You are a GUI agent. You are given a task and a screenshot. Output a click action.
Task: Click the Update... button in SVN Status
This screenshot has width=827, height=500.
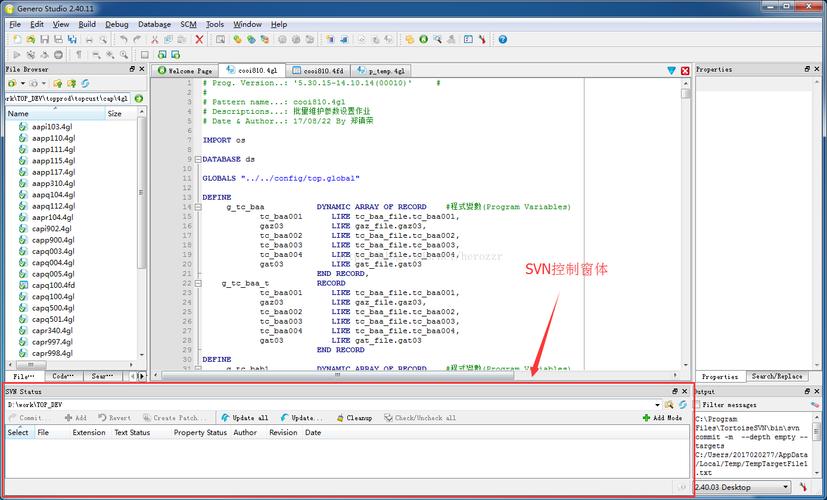pos(302,418)
